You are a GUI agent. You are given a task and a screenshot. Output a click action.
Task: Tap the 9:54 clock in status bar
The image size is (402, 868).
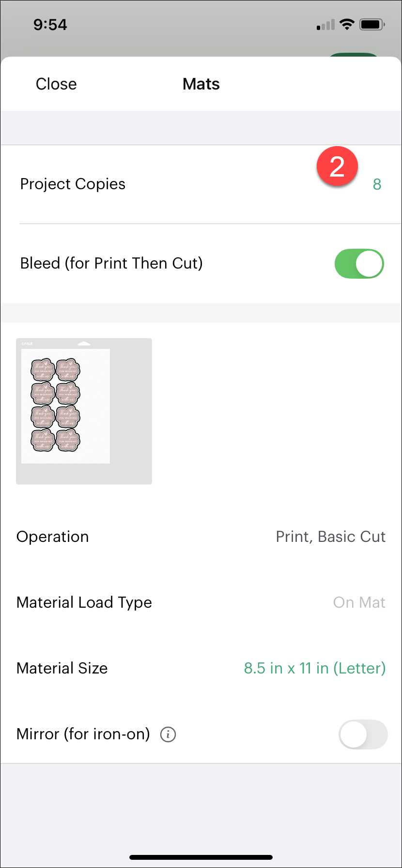[50, 24]
